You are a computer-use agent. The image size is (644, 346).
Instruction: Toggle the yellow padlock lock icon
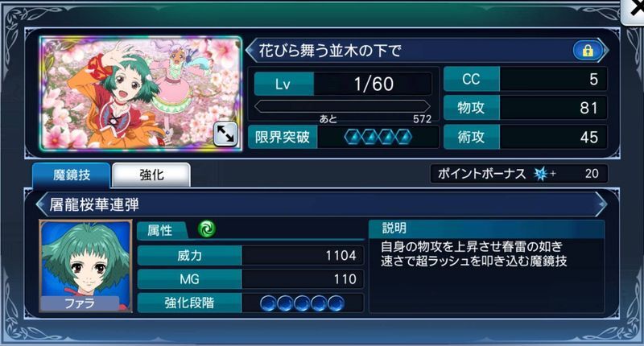point(588,51)
